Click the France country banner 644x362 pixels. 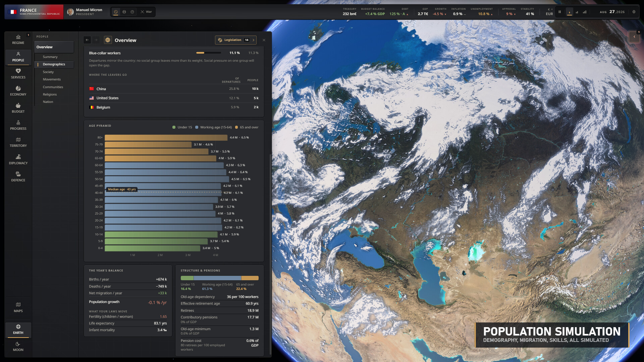click(x=34, y=12)
